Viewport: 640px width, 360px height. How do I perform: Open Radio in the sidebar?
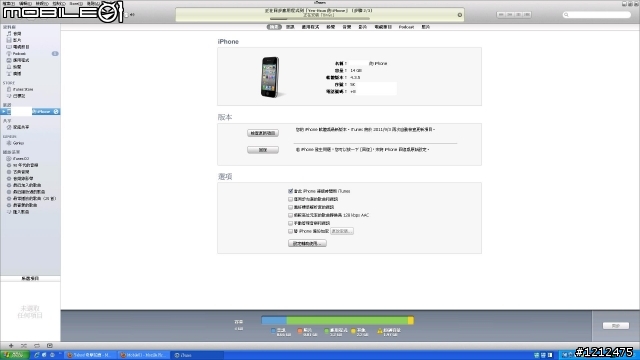pos(17,74)
